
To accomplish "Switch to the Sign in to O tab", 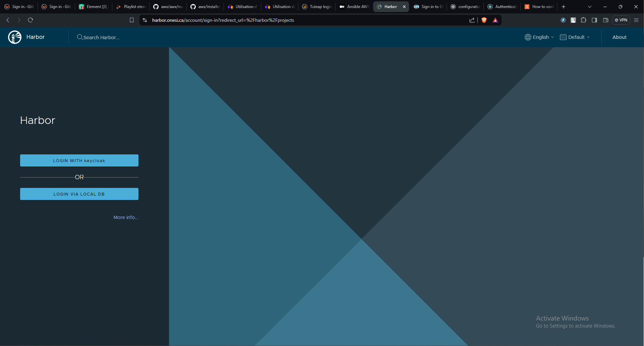I will tap(428, 7).
